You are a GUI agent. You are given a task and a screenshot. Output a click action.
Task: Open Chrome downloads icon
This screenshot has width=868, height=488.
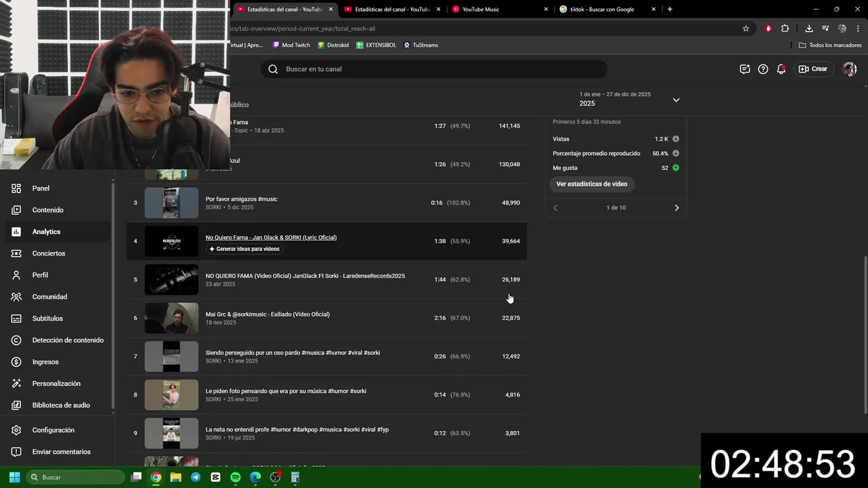point(809,28)
